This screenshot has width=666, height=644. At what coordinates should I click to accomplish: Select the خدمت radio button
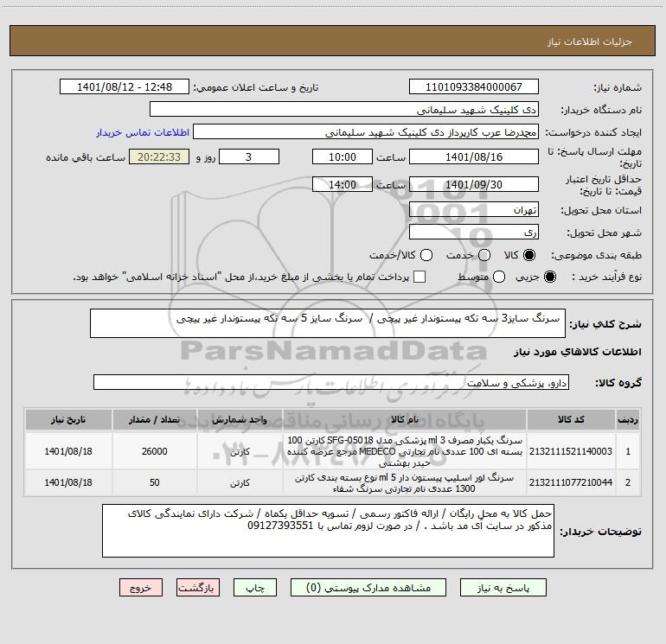click(484, 255)
